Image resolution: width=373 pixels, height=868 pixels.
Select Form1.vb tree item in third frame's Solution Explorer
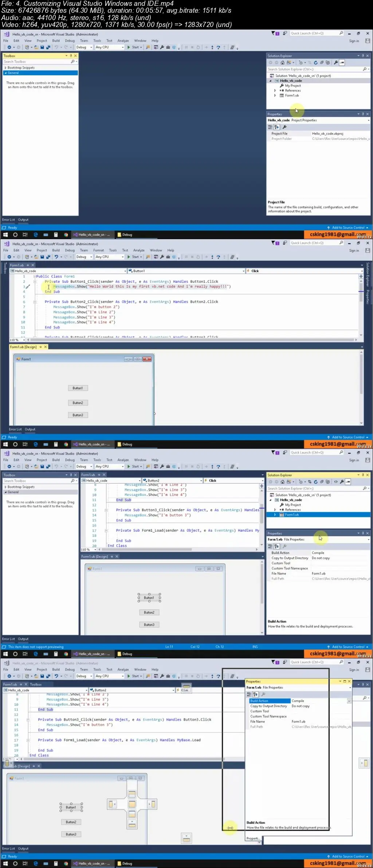[x=292, y=515]
